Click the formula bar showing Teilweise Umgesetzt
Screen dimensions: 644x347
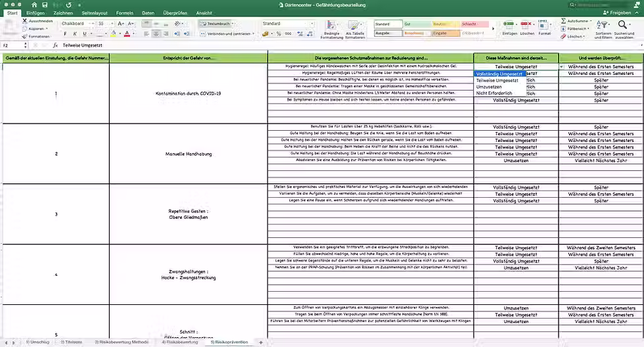pyautogui.click(x=351, y=45)
